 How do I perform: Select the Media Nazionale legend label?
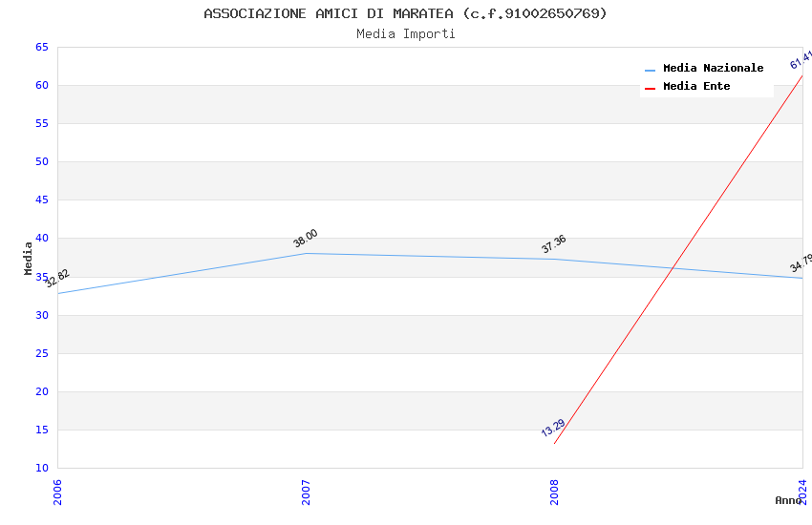tap(713, 68)
